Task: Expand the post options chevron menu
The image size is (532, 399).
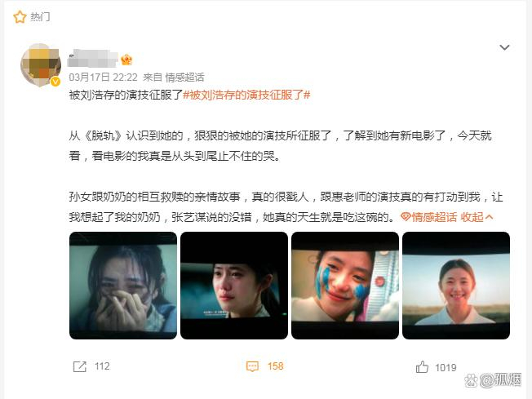Action: [x=504, y=47]
